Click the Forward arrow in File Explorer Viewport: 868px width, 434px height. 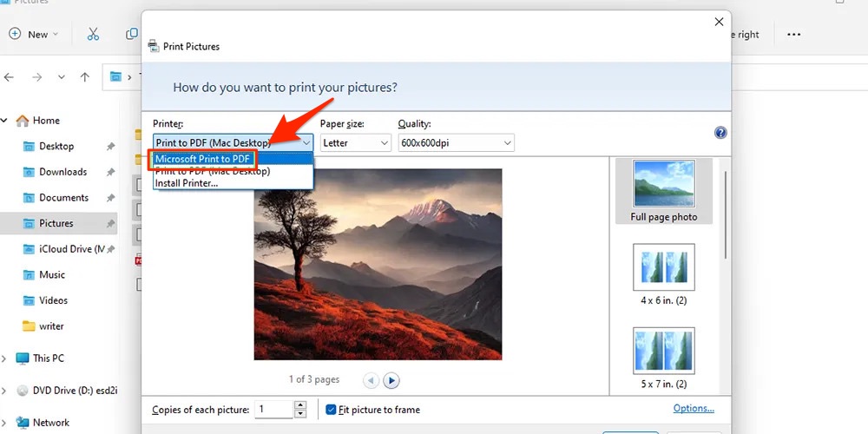click(x=37, y=77)
